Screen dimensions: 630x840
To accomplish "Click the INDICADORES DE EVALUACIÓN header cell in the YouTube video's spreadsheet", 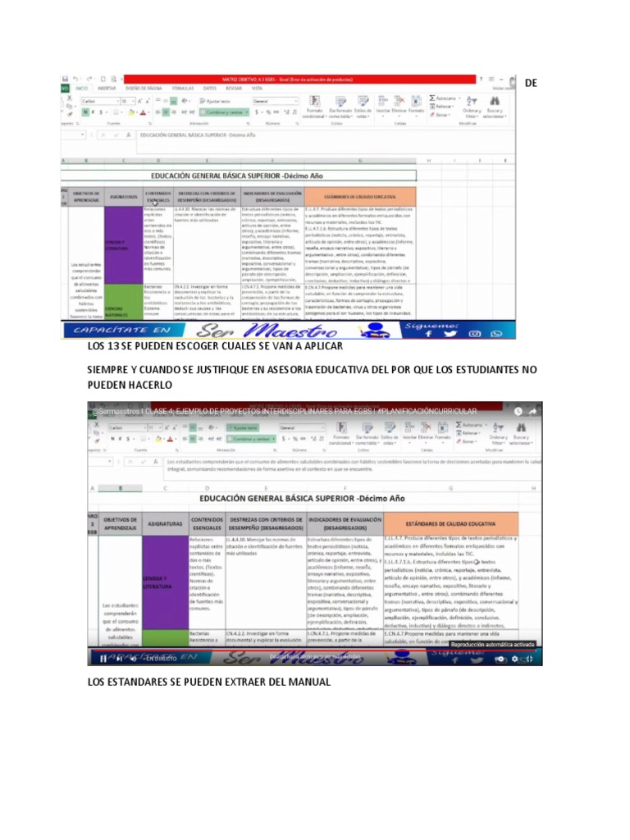I will 345,523.
